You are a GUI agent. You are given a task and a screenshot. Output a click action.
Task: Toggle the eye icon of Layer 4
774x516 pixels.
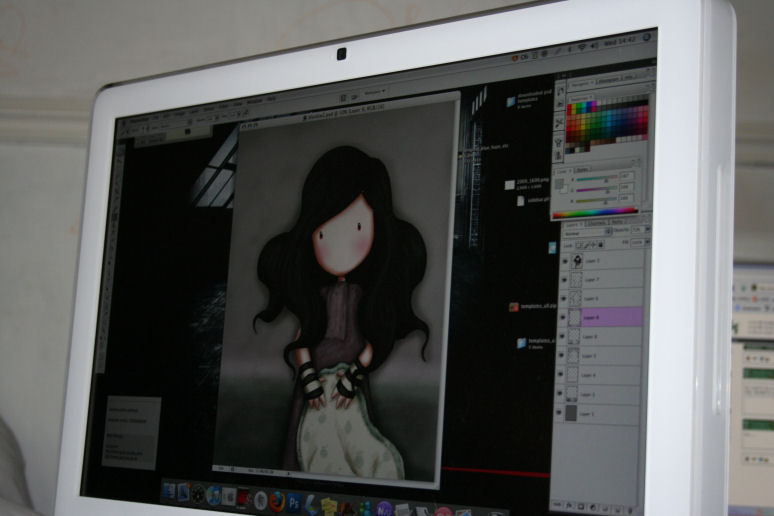click(x=561, y=374)
